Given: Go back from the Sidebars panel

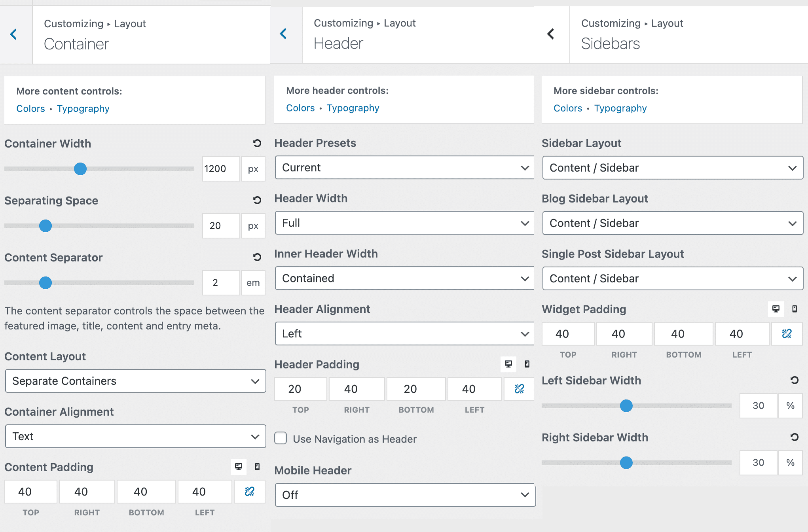Looking at the screenshot, I should coord(550,34).
